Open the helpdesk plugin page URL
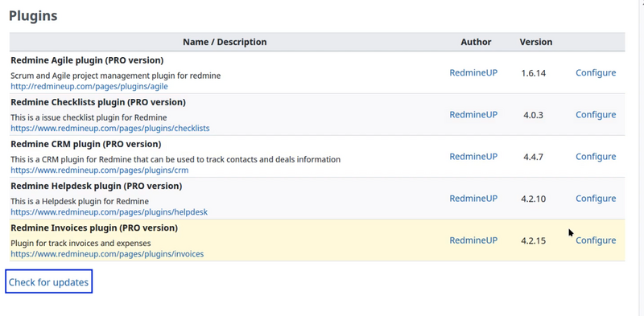 point(109,212)
